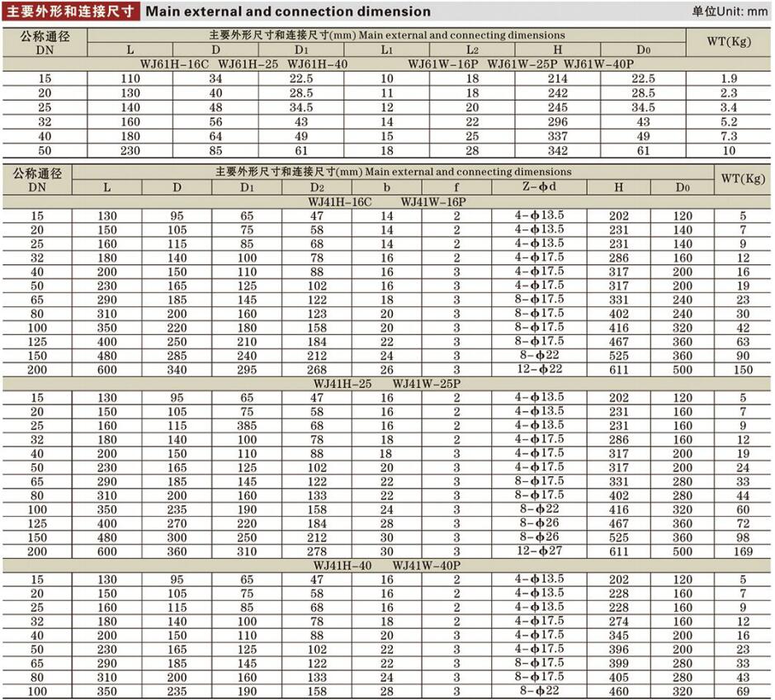Select the b column header
Viewport: 775px width, 700px height.
(x=386, y=187)
